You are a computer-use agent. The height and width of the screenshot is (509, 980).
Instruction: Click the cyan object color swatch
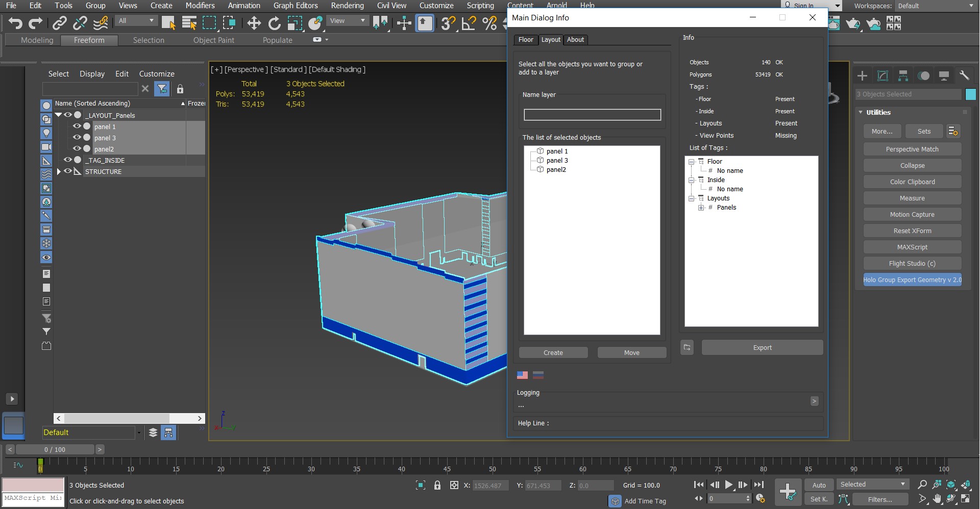[970, 94]
